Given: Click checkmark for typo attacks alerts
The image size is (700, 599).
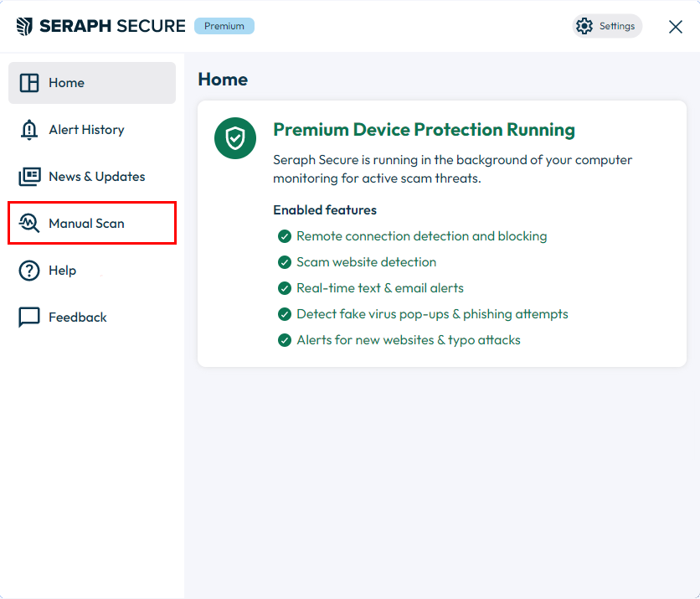Looking at the screenshot, I should (285, 340).
